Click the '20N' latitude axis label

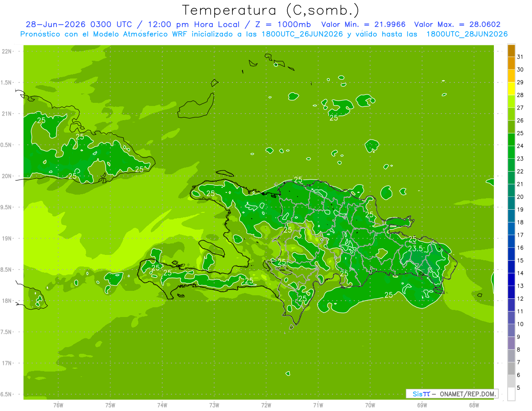pos(7,176)
